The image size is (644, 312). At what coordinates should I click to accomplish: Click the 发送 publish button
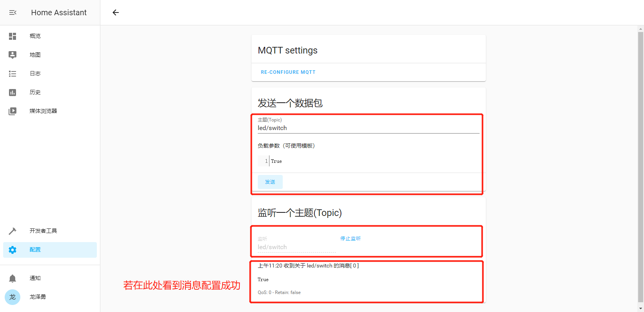270,182
